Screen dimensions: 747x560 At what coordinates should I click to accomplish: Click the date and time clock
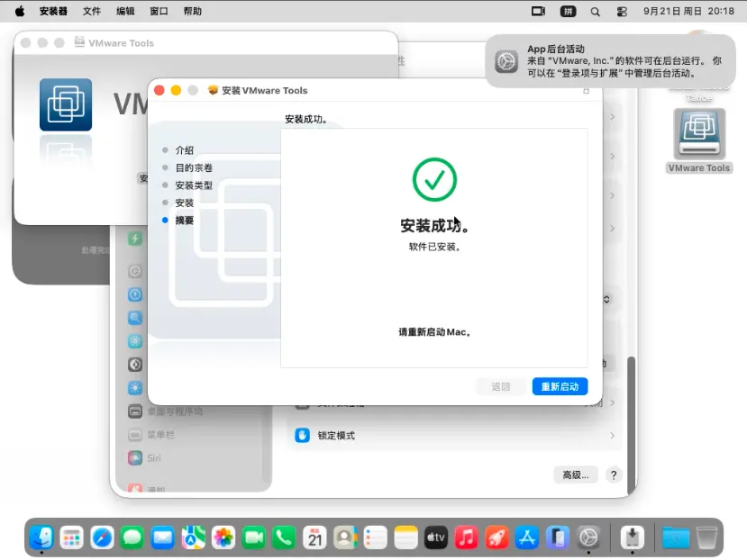tap(688, 11)
